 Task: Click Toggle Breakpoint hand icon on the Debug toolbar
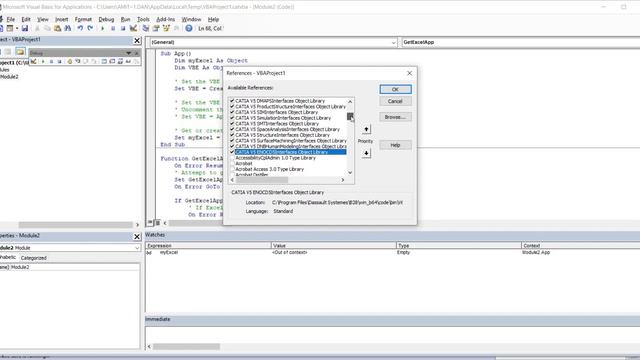pos(69,61)
